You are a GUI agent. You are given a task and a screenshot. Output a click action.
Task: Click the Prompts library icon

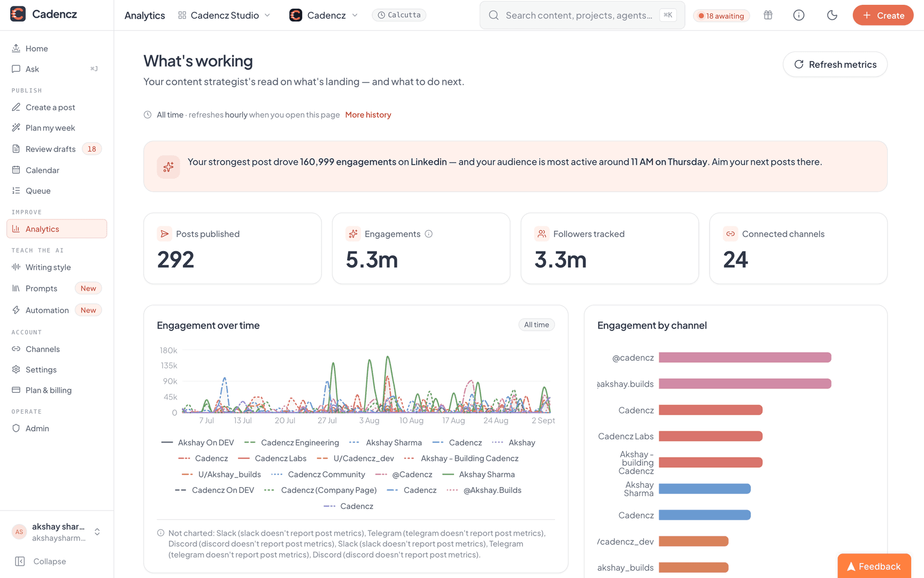point(16,288)
